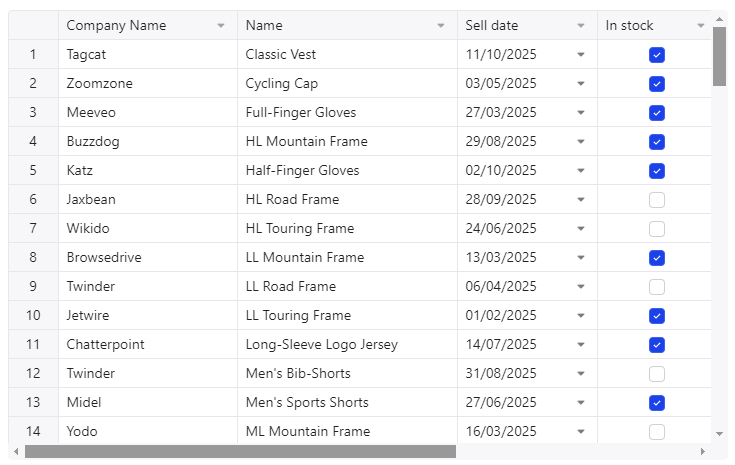Click the vertical scrollbar down arrow
Screen dimensions: 735x465
coord(719,434)
